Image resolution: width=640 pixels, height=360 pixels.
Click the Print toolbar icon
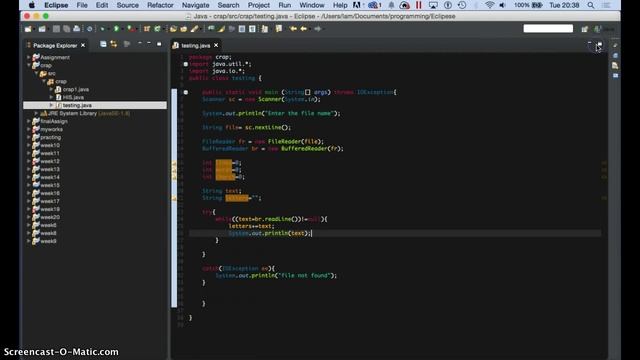(x=76, y=29)
